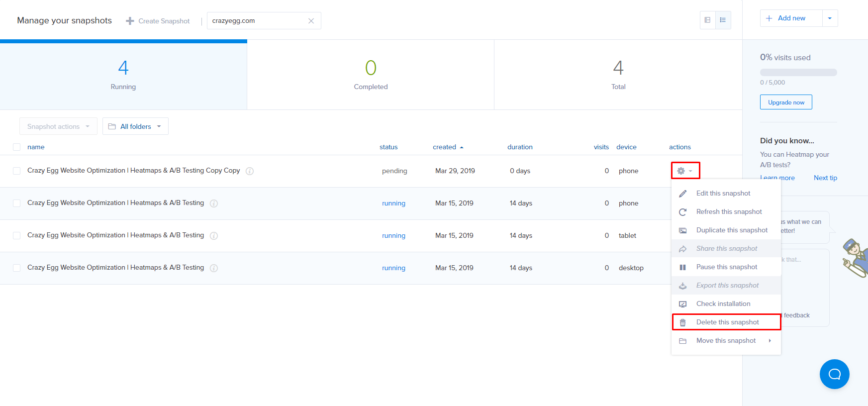
Task: Click the pause bars icon in the actions menu
Action: (683, 267)
